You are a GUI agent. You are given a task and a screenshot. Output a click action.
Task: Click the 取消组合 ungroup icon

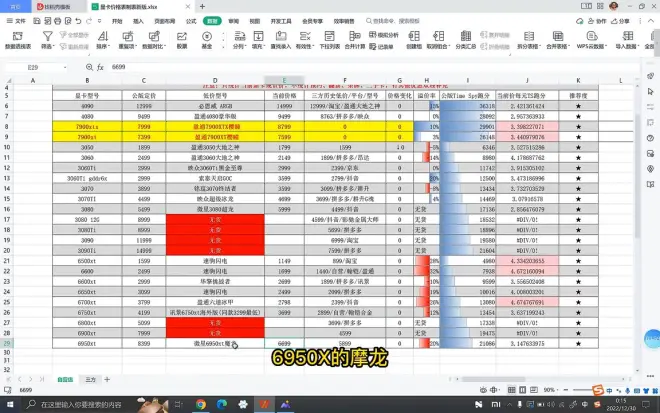click(438, 37)
